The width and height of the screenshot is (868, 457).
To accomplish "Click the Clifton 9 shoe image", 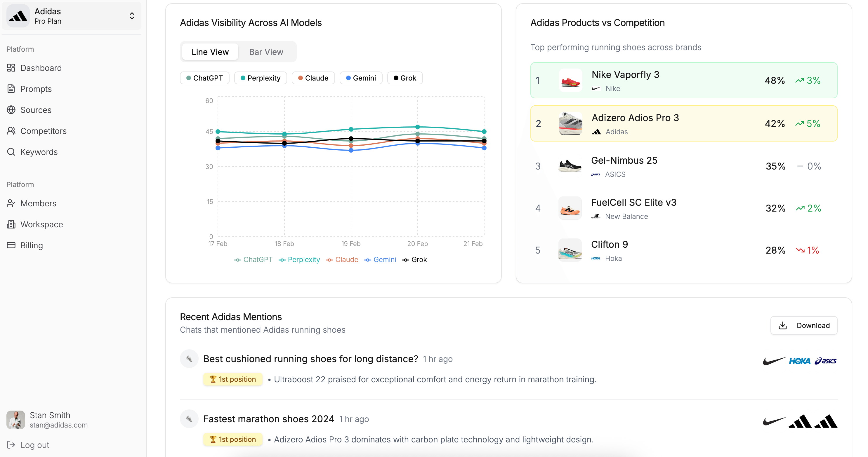I will tap(570, 250).
